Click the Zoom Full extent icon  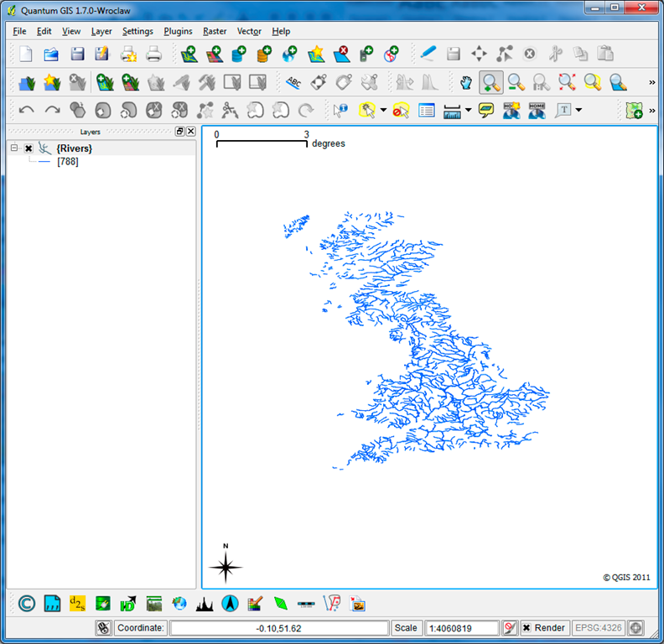567,82
